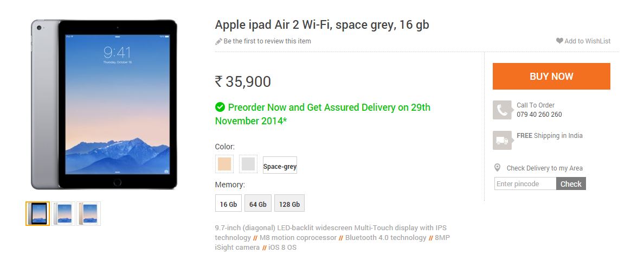The width and height of the screenshot is (644, 272).
Task: Focus the Enter pincode field
Action: point(525,184)
